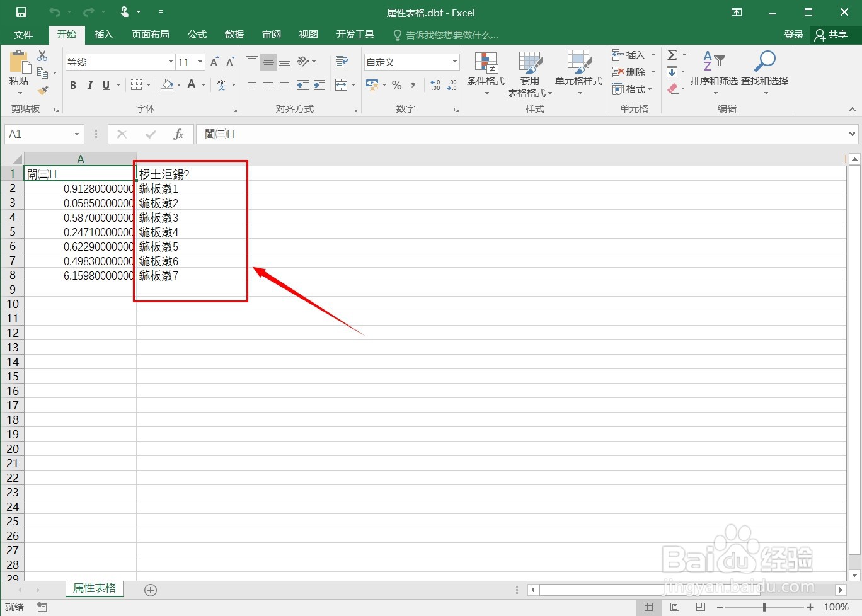Toggle Italic formatting

[89, 85]
